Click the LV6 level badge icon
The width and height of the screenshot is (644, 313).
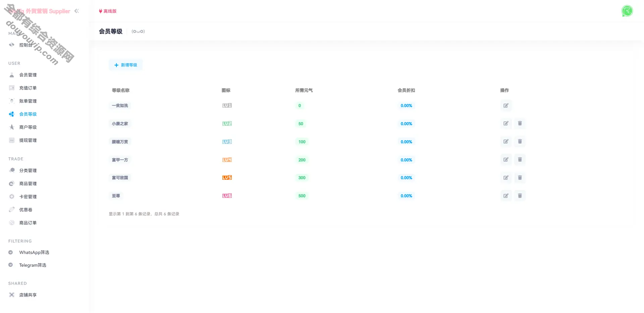tap(227, 196)
